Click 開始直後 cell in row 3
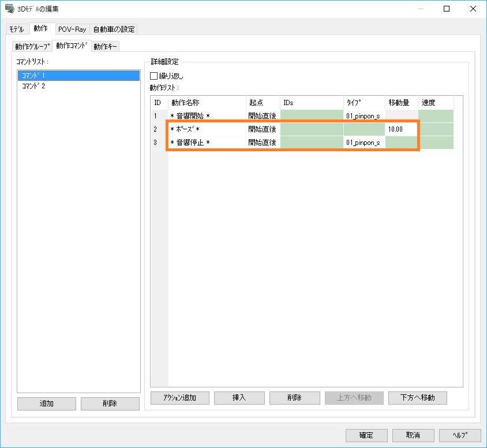Screen dimensions: 487x448 tap(263, 143)
